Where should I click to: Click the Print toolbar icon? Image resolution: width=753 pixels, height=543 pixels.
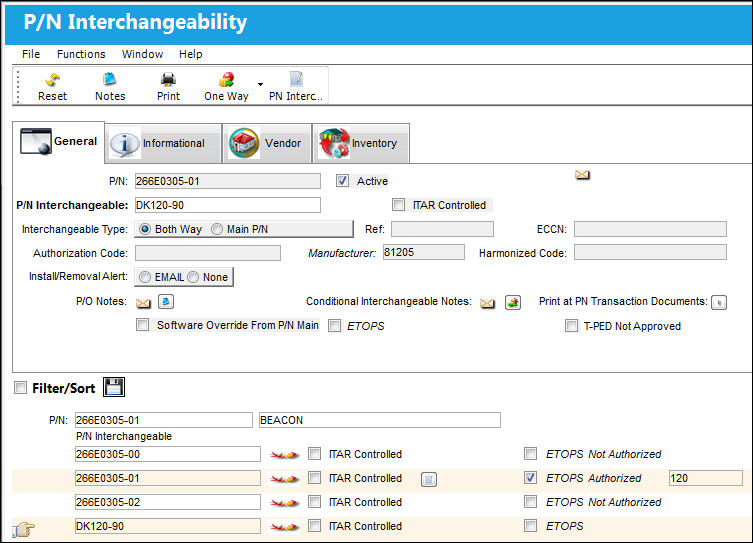(x=168, y=86)
